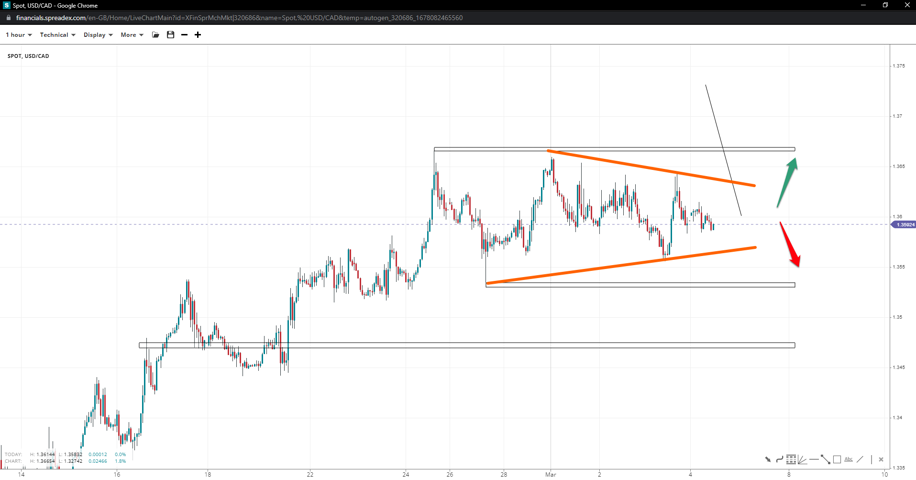This screenshot has height=480, width=916.
Task: Select the Fibonacci grid drawing tool
Action: pyautogui.click(x=791, y=460)
